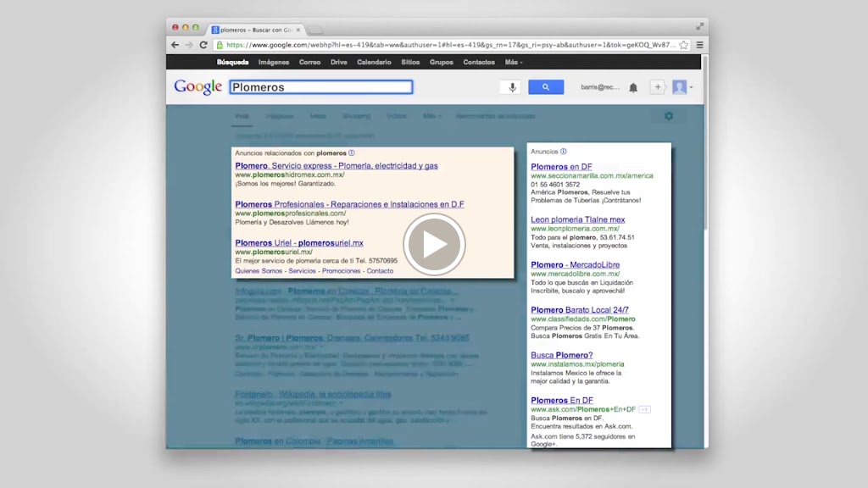
Task: Open the Infoguia.com Plomeros en Caracas result
Action: [347, 291]
